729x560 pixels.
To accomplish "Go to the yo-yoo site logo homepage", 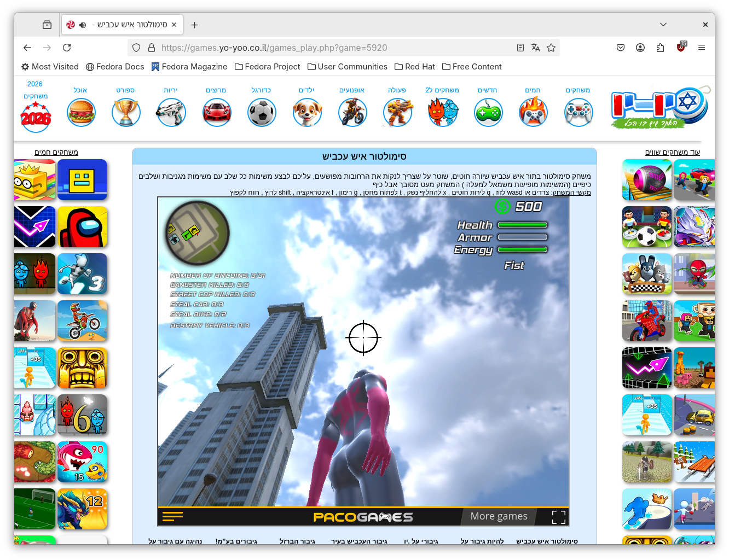I will pos(660,108).
